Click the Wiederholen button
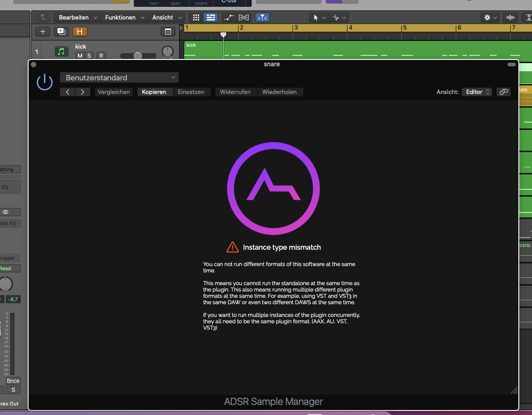 pyautogui.click(x=279, y=92)
